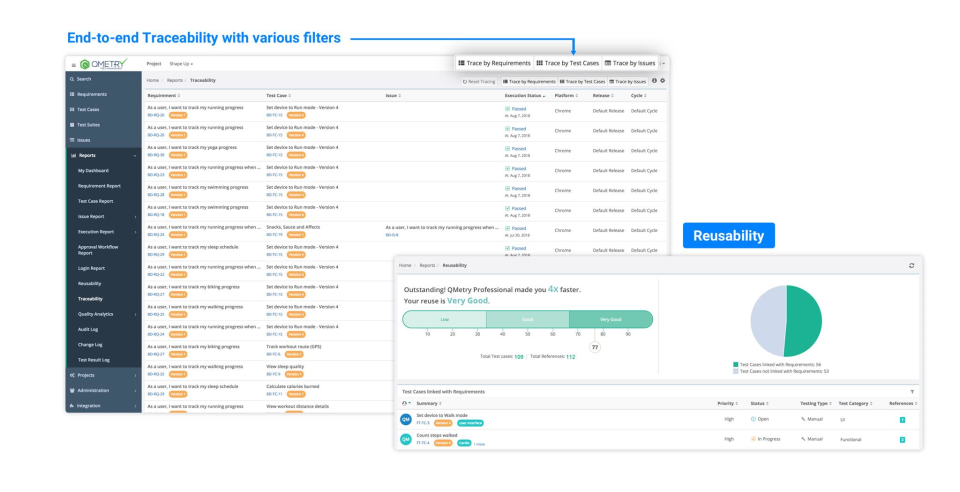960x492 pixels.
Task: Click filter icon in Test Cases linked panel
Action: [912, 392]
